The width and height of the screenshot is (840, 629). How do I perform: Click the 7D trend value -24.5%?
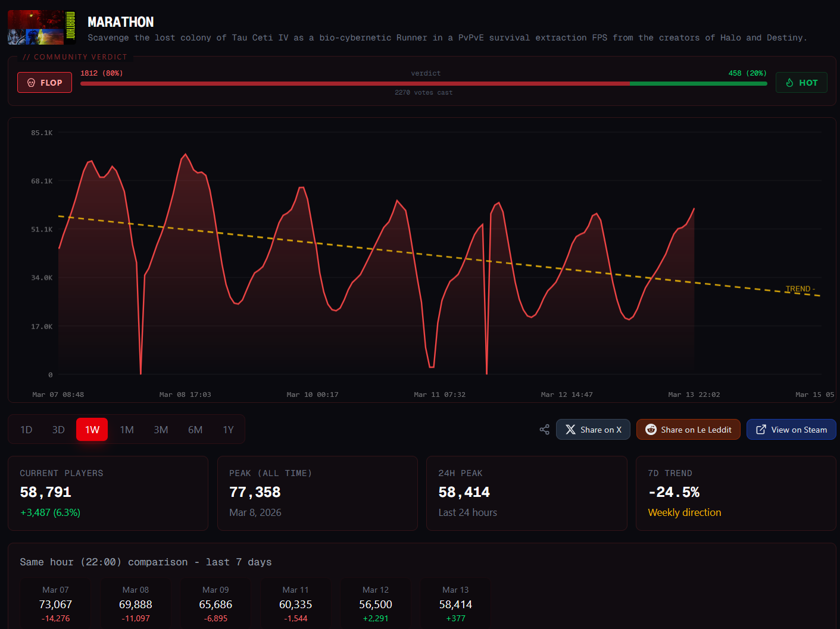tap(674, 492)
